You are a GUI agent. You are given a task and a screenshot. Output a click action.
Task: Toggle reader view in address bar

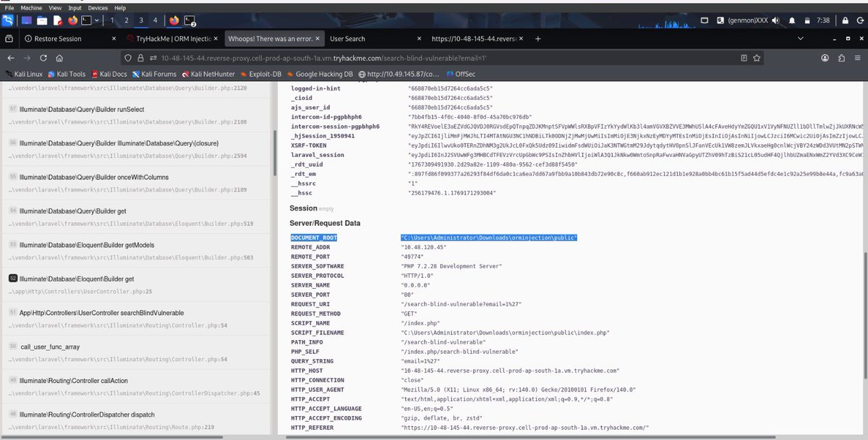pos(744,58)
